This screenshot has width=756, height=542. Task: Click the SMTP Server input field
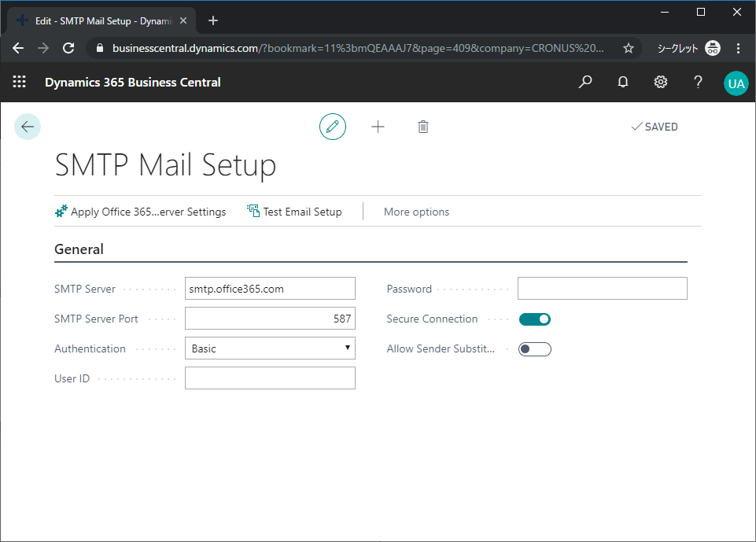[270, 289]
